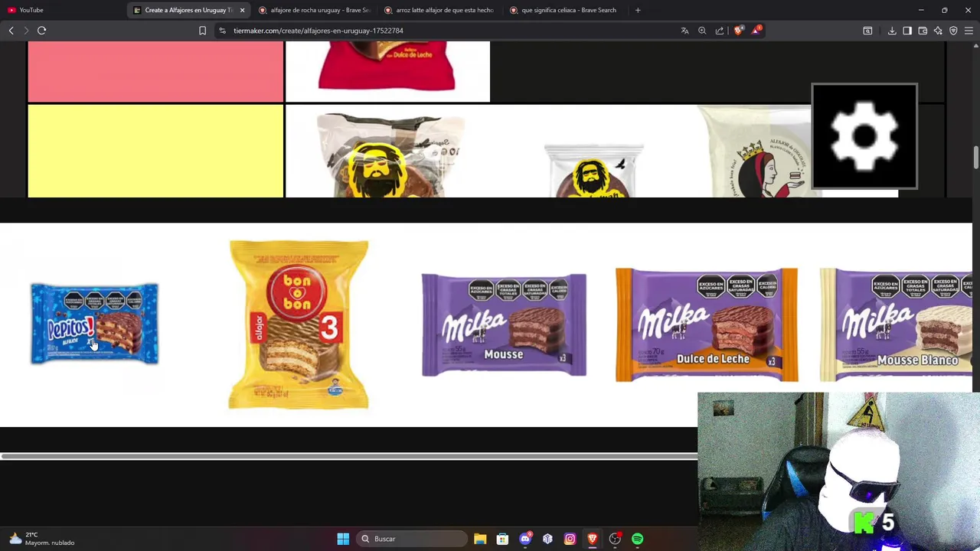This screenshot has height=551, width=980.
Task: Open Brave Rewards triangle icon
Action: (756, 31)
